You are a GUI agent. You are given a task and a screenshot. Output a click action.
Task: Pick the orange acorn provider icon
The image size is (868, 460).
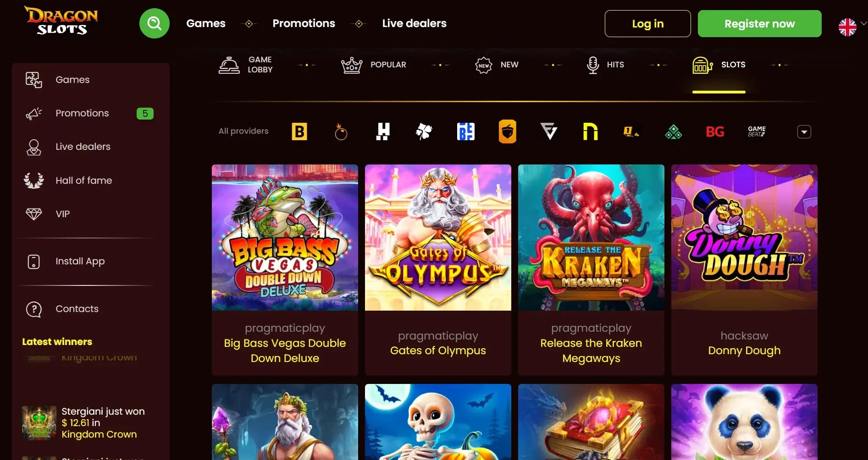[x=508, y=131]
